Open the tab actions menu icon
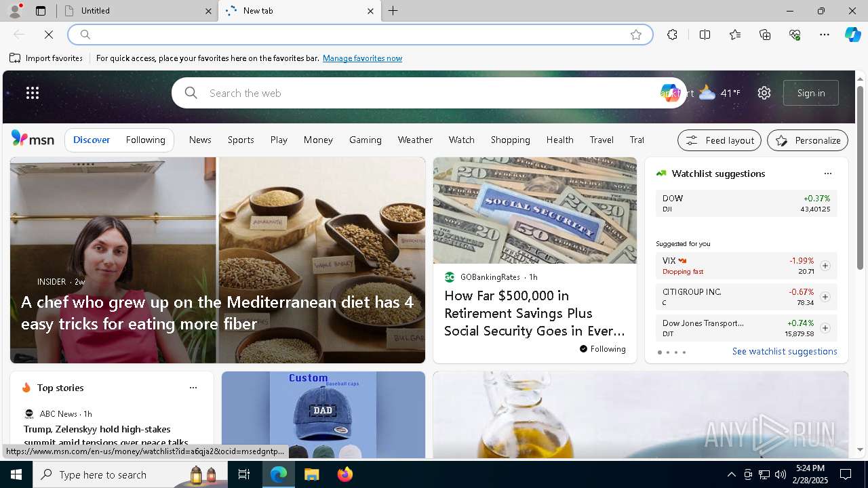 coord(41,11)
